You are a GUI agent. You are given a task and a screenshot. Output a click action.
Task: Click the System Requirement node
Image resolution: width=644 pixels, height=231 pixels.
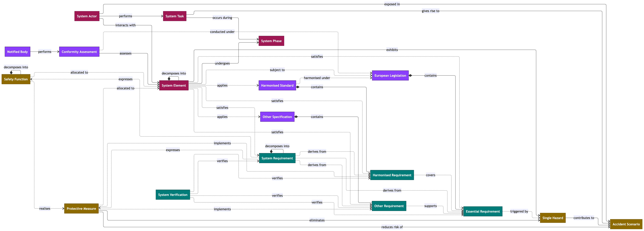click(x=277, y=158)
